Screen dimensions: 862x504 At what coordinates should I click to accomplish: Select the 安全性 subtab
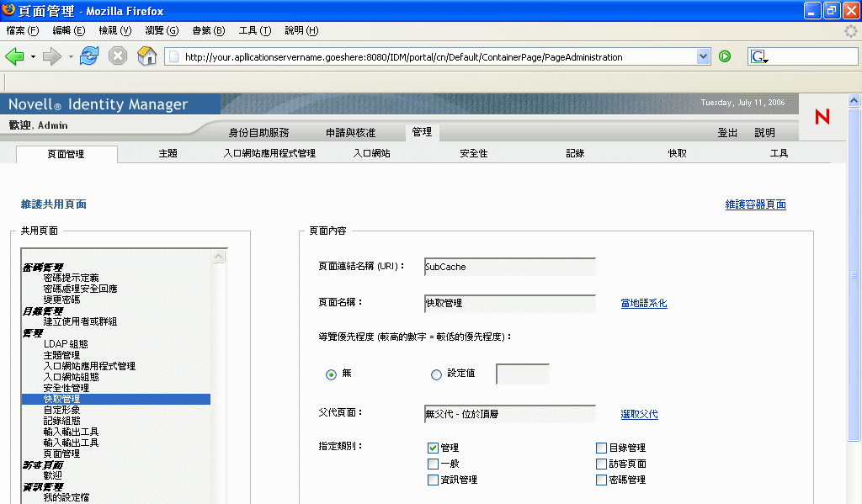click(x=473, y=153)
